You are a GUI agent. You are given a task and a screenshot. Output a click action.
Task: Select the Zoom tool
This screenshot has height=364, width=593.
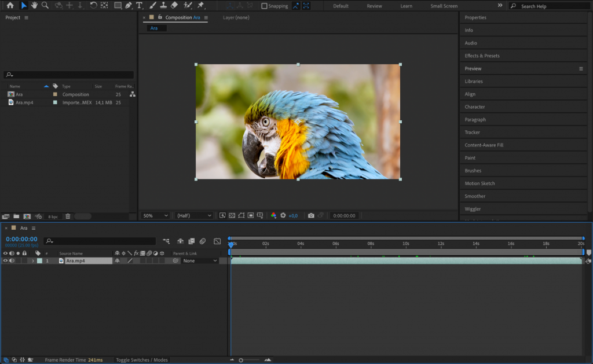point(45,6)
